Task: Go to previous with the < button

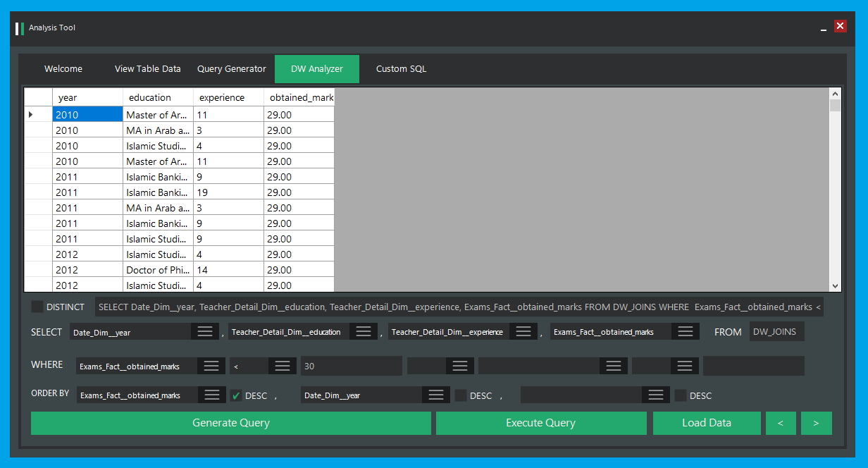Action: click(781, 423)
